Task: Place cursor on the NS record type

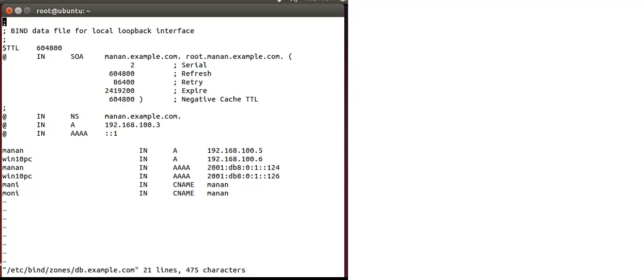Action: tap(74, 116)
